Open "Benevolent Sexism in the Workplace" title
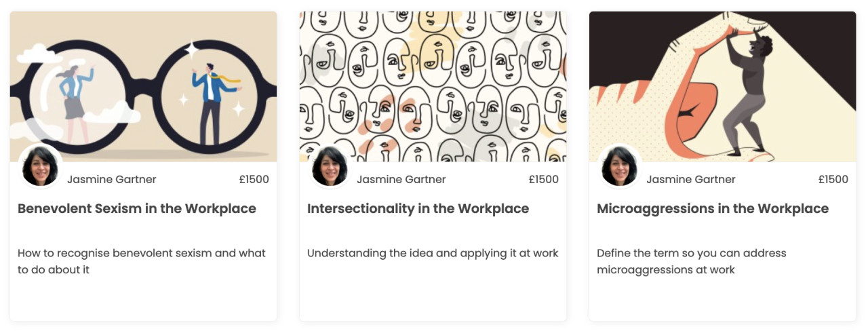 [137, 209]
